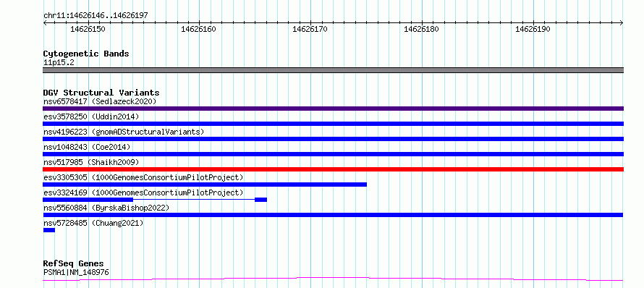Click the nsv6578417 (Sedlazeck2020) variant label

(100, 101)
